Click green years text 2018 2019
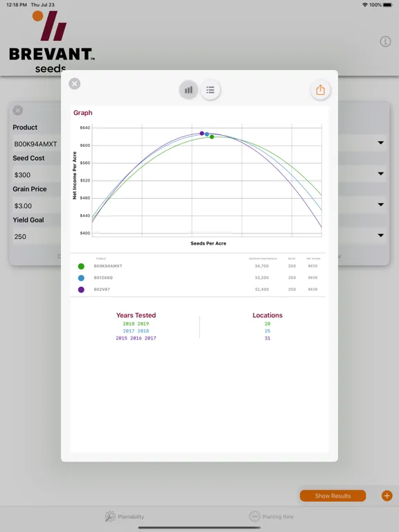Image resolution: width=399 pixels, height=532 pixels. 136,323
